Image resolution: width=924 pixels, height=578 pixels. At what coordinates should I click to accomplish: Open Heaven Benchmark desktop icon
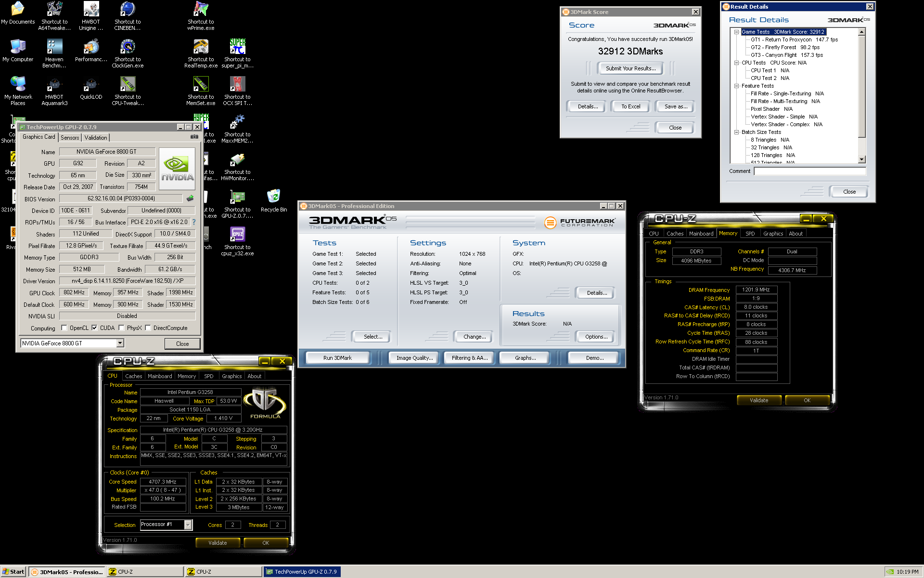tap(54, 53)
